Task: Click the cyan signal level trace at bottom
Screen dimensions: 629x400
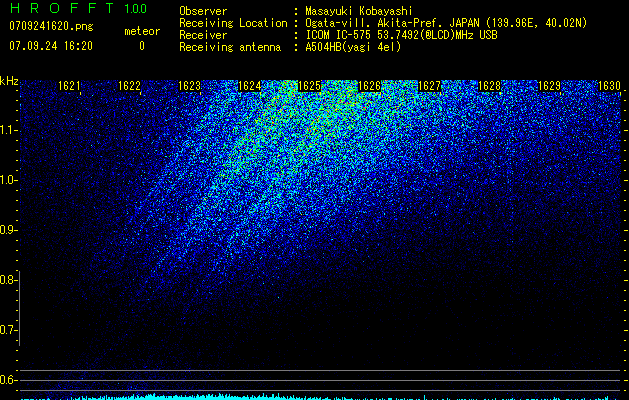Action: 321,397
